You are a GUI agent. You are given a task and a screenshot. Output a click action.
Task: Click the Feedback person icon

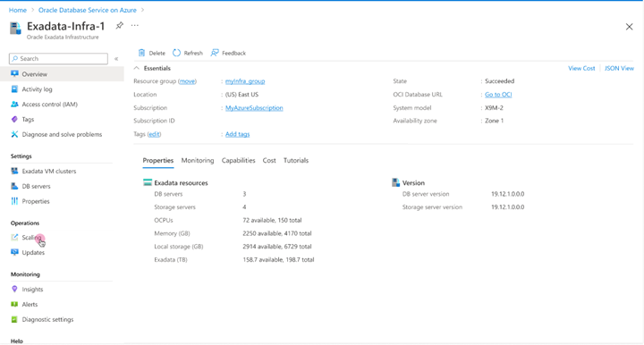[215, 53]
